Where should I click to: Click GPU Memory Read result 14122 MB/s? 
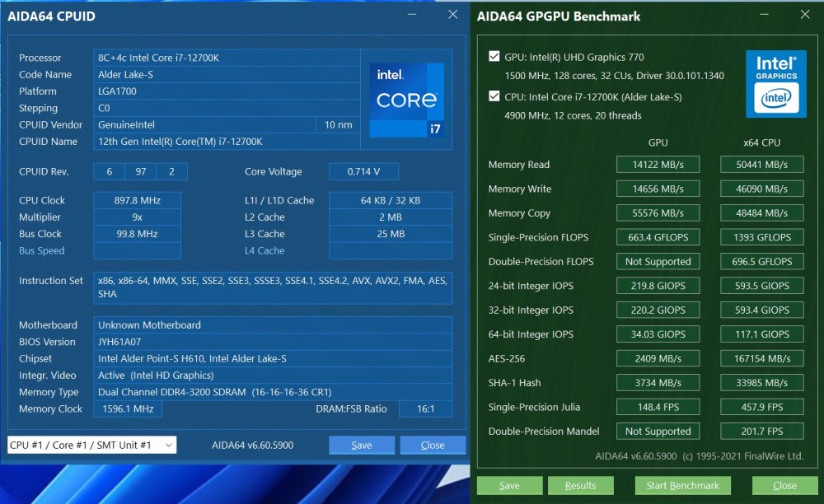coord(658,165)
